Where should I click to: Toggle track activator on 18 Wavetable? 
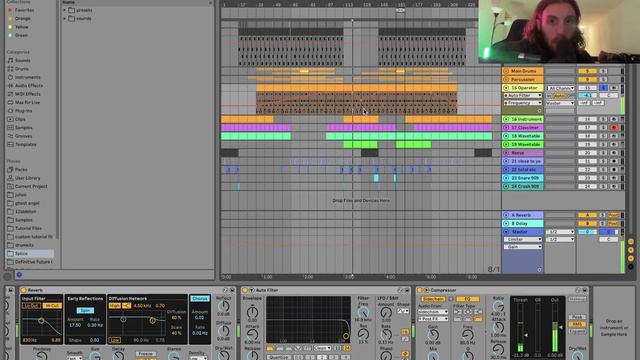tap(587, 136)
